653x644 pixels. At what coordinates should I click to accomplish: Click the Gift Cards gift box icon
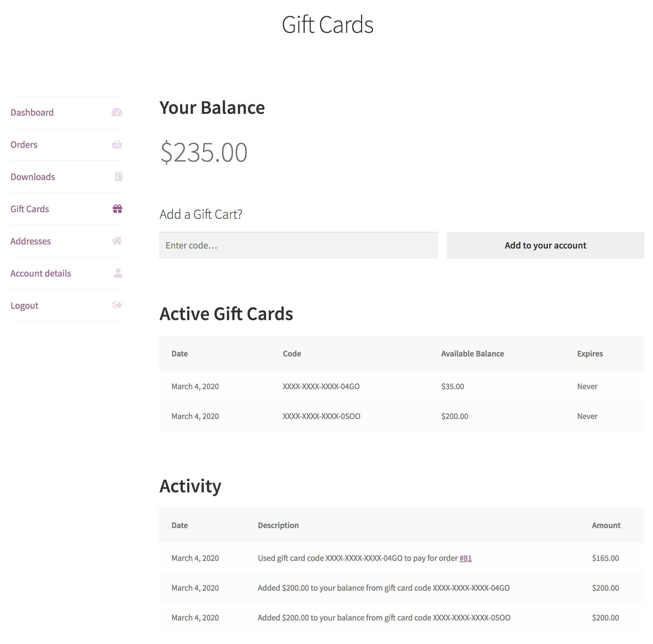(x=117, y=209)
